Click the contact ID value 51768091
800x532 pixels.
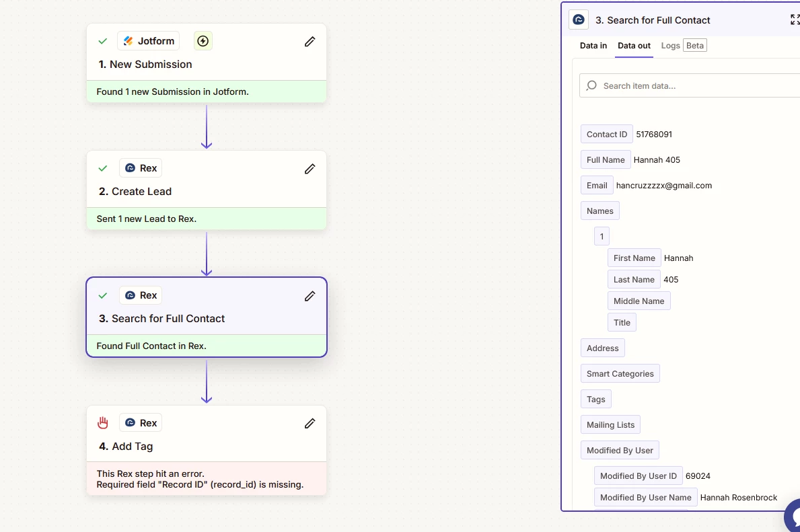coord(654,134)
